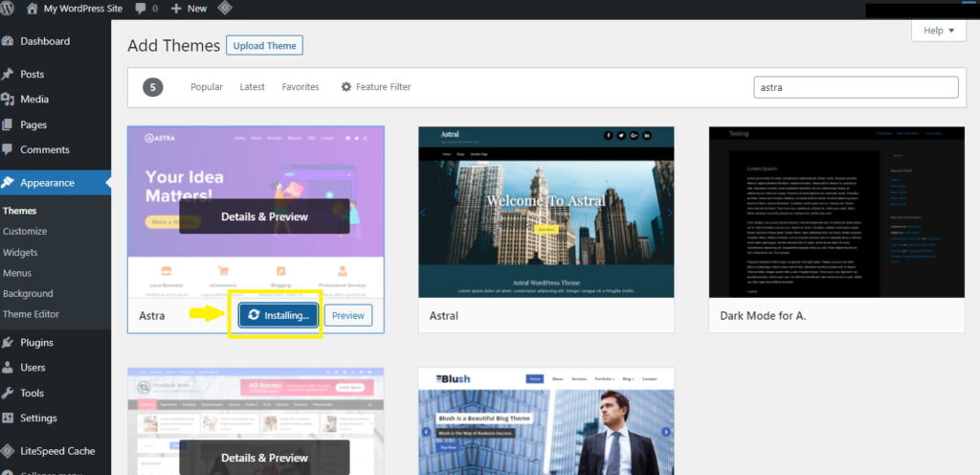Click the Installing... button for Astra
This screenshot has width=980, height=475.
[x=278, y=316]
